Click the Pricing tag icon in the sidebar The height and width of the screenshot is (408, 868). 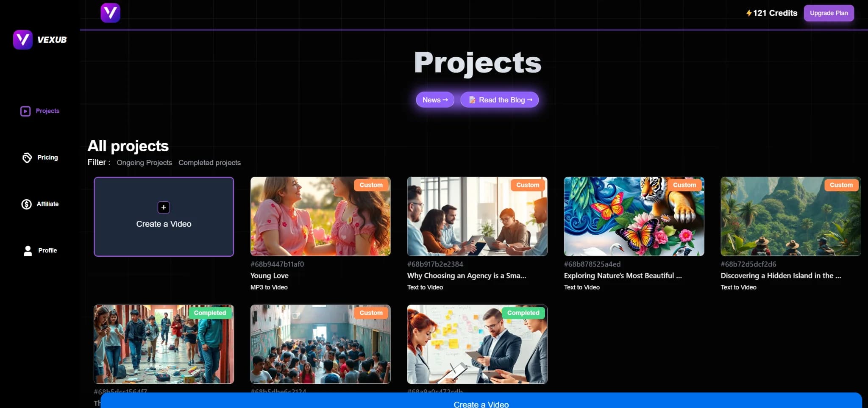pyautogui.click(x=26, y=158)
